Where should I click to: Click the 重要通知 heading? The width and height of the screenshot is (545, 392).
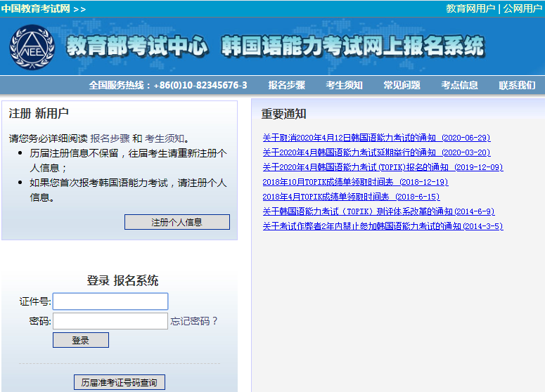coord(283,114)
